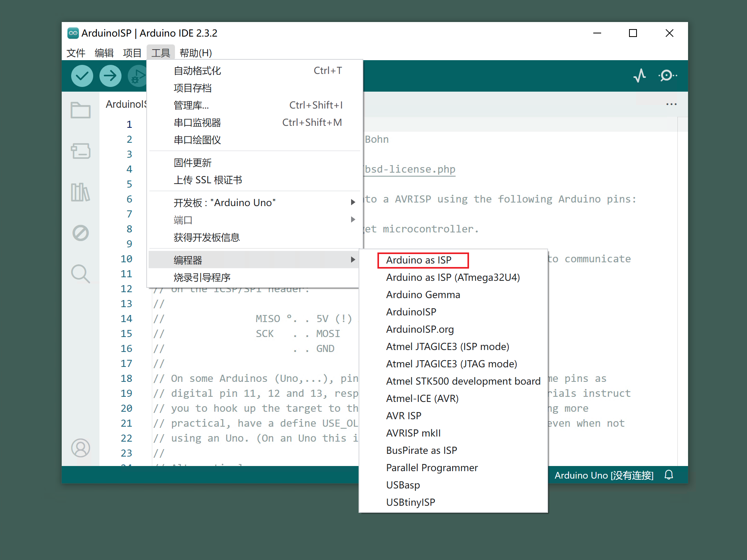Click 烧录引导程序 menu entry
The height and width of the screenshot is (560, 747).
(x=202, y=278)
